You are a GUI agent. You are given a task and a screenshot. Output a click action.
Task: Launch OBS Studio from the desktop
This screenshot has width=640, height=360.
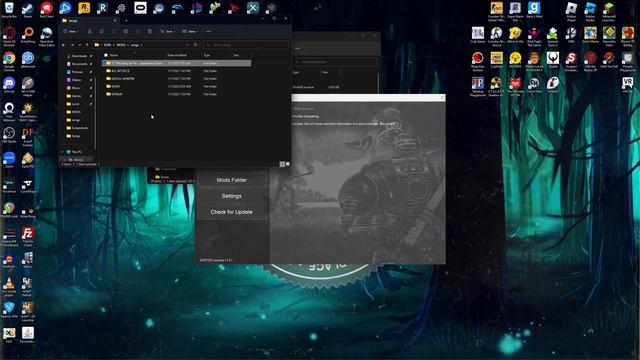(9, 135)
